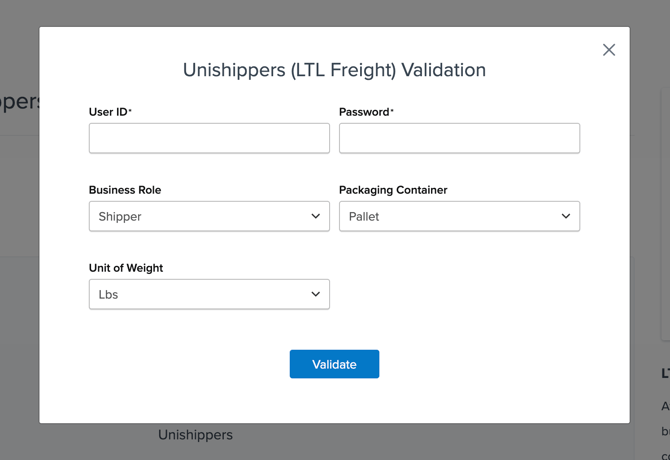Viewport: 670px width, 460px height.
Task: Click the Packaging Container label
Action: [393, 190]
